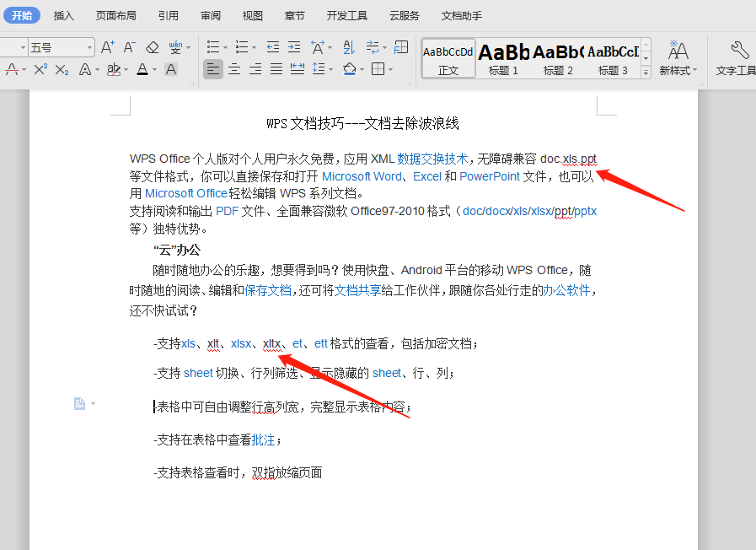This screenshot has width=756, height=550.
Task: Click the text highlight color button
Action: coord(114,69)
